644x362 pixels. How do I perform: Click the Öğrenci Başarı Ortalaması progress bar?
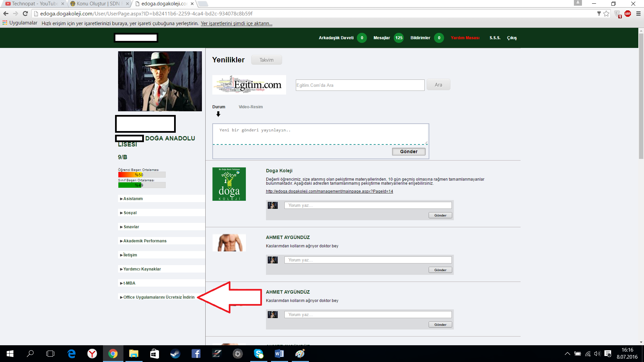tap(142, 175)
